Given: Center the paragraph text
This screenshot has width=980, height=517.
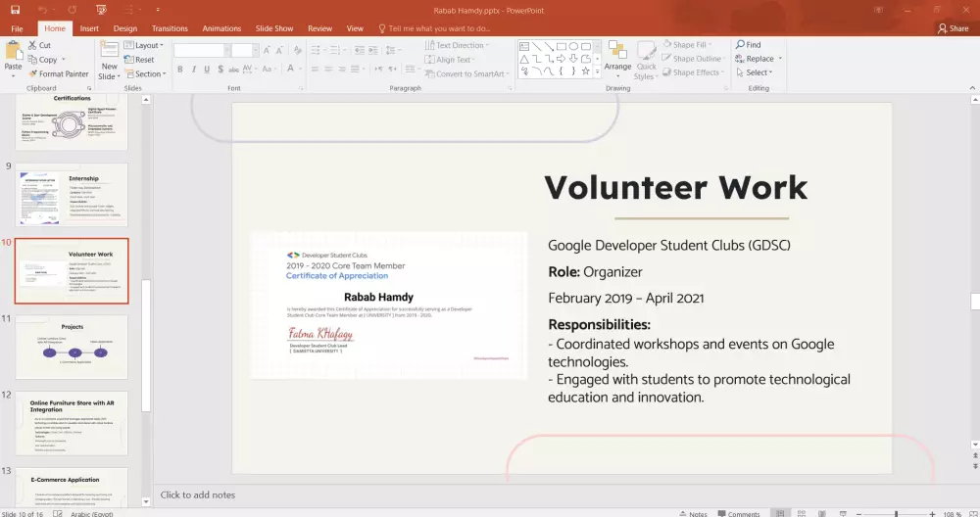Looking at the screenshot, I should click(x=328, y=69).
